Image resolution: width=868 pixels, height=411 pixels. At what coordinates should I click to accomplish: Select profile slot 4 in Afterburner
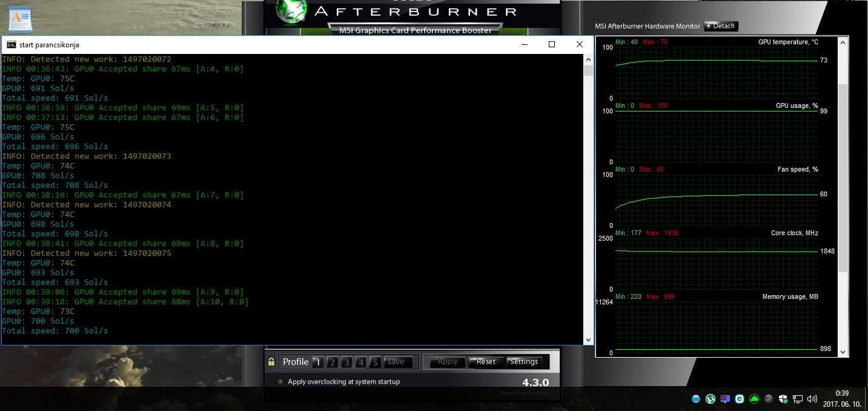pos(361,363)
